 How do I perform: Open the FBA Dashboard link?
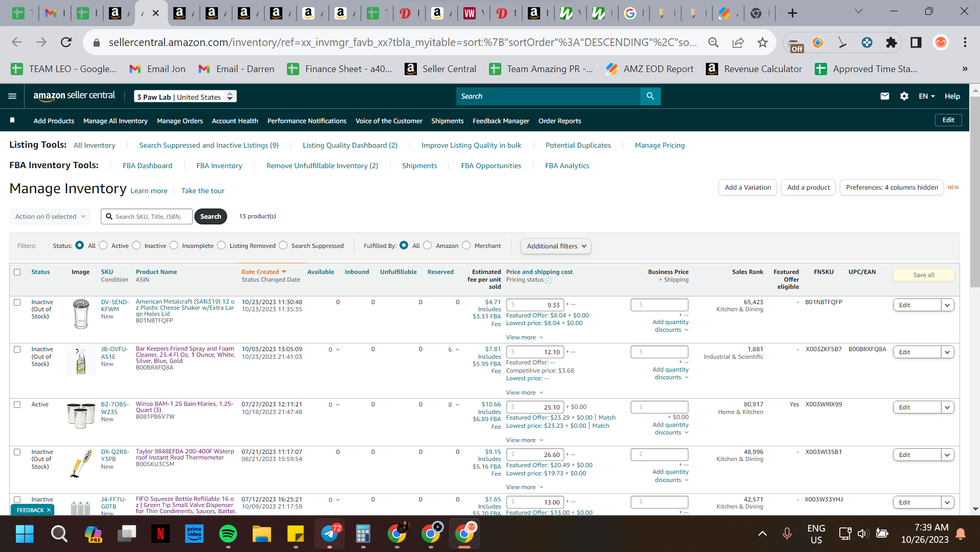147,166
